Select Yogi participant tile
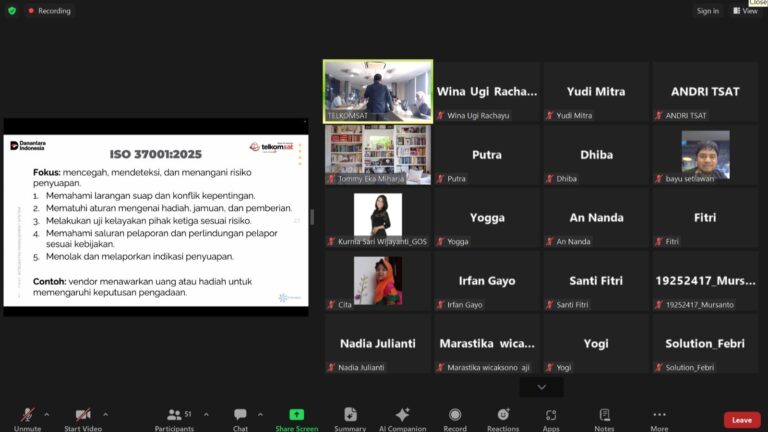 coord(596,343)
